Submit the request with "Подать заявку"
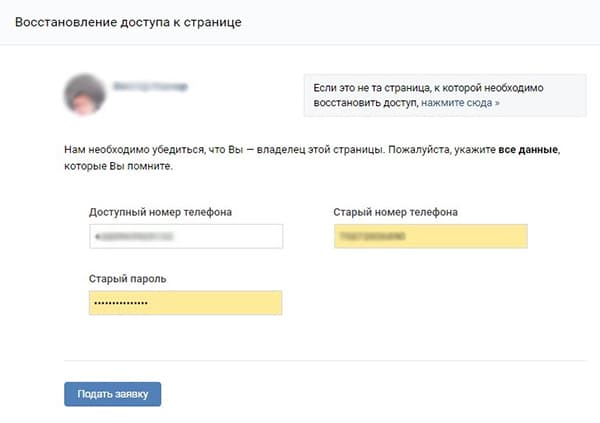Screen dimensions: 600x423 pyautogui.click(x=112, y=394)
